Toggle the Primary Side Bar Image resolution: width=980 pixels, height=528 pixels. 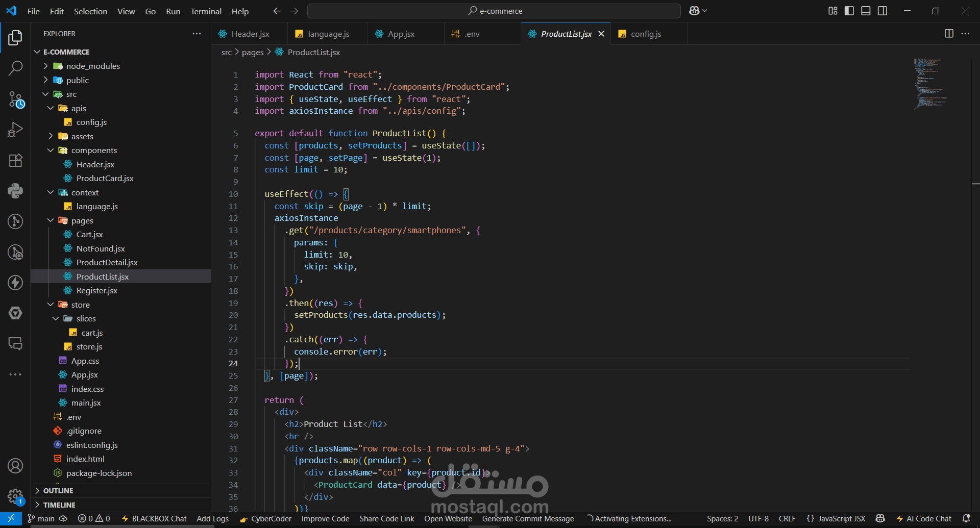tap(849, 11)
